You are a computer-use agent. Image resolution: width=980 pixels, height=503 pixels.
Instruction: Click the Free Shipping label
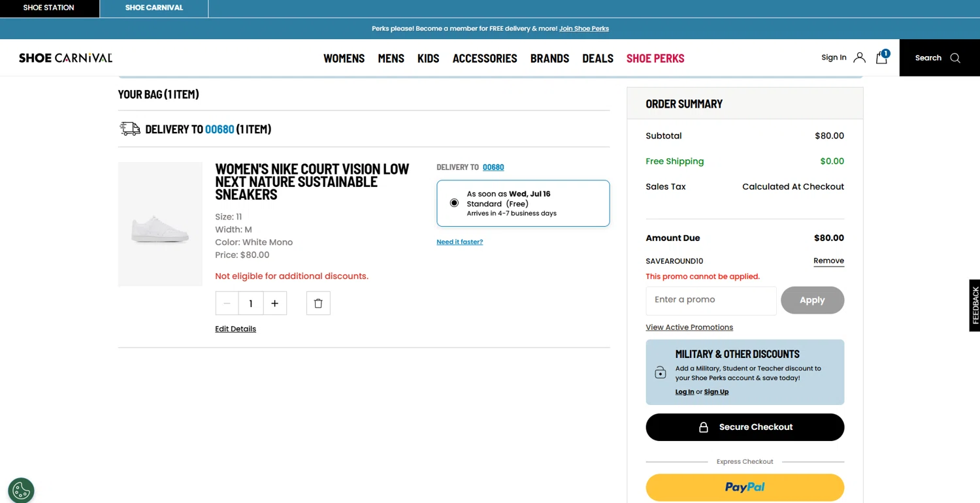tap(675, 161)
